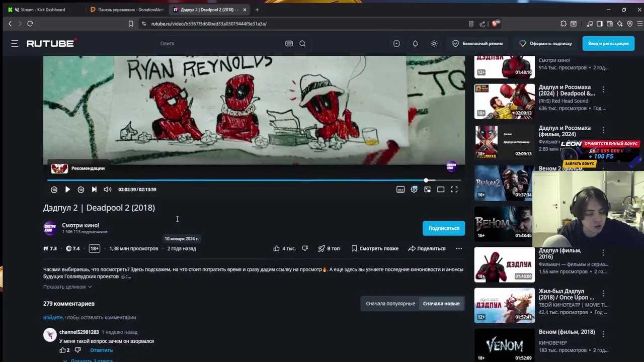Open on-screen keyboard icon in search bar
The image size is (644, 362).
(x=289, y=44)
